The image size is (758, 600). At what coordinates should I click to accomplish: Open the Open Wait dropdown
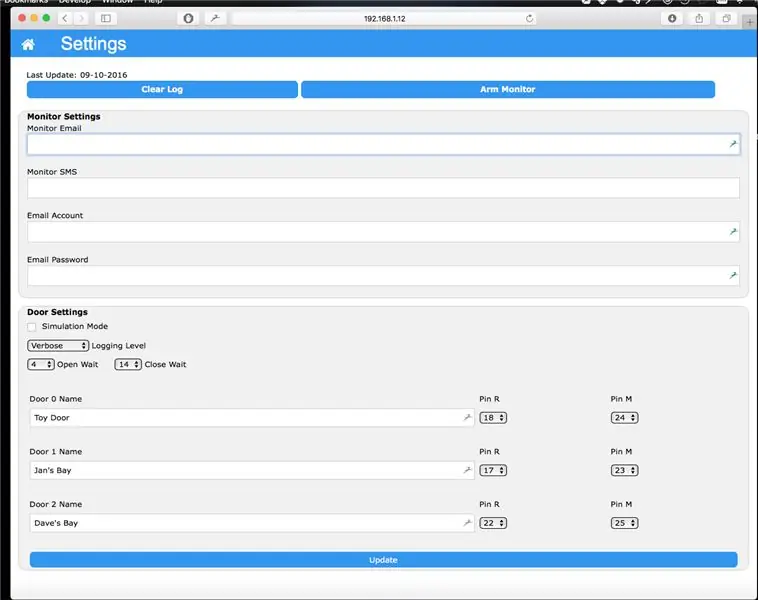pyautogui.click(x=41, y=364)
